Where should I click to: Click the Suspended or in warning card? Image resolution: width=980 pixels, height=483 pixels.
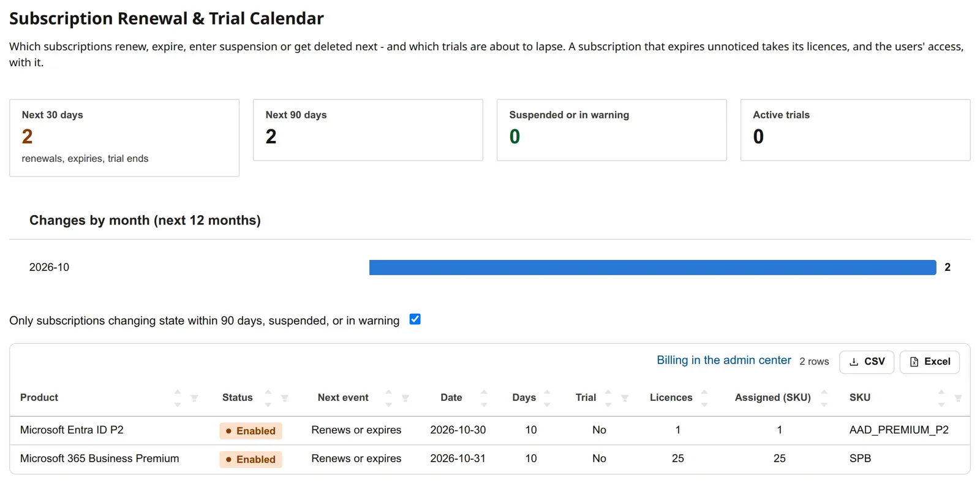point(612,130)
